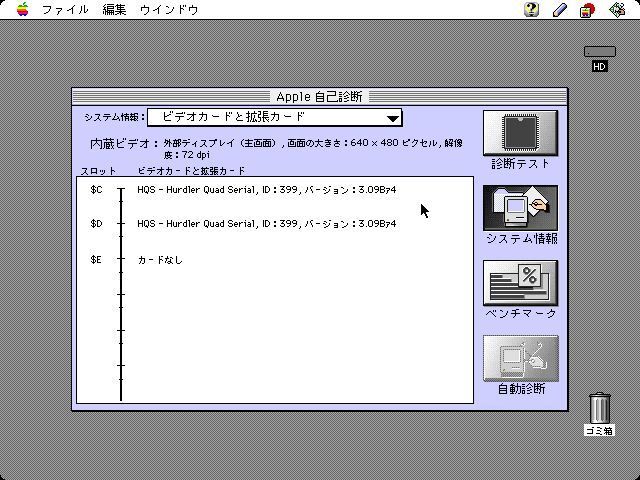Click the ビデオカードと拡張カード column header
Screen dimensions: 640x480
pos(191,171)
